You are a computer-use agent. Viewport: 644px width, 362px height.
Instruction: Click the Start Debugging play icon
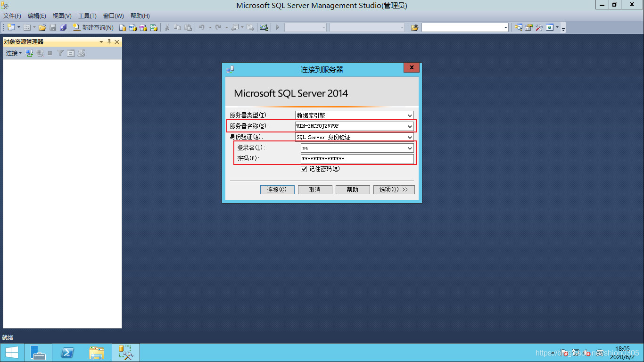click(278, 27)
